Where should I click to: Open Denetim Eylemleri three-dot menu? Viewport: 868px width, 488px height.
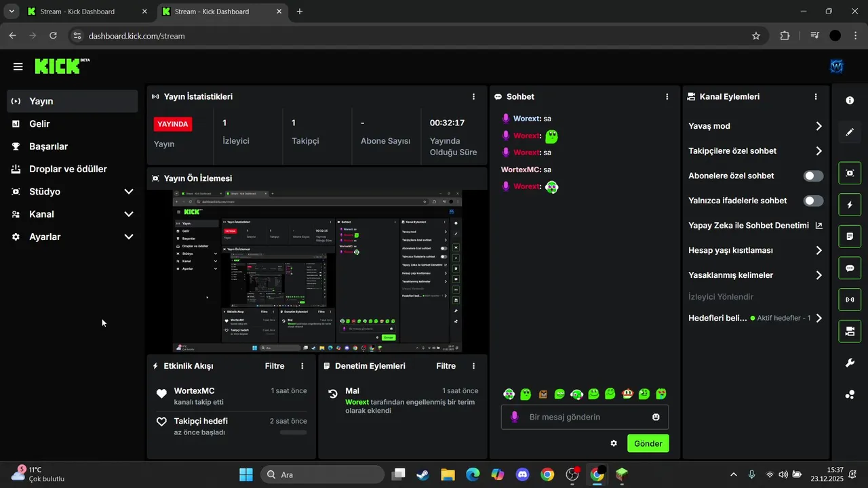[473, 366]
